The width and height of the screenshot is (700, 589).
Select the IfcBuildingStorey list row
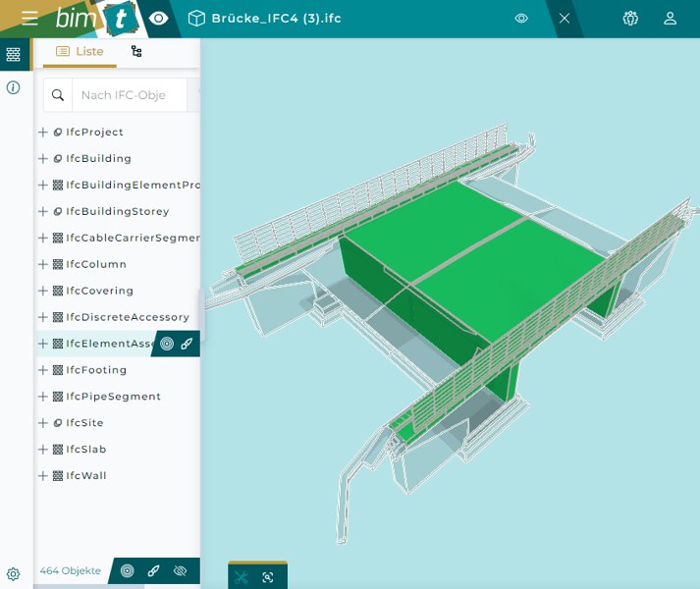click(118, 211)
